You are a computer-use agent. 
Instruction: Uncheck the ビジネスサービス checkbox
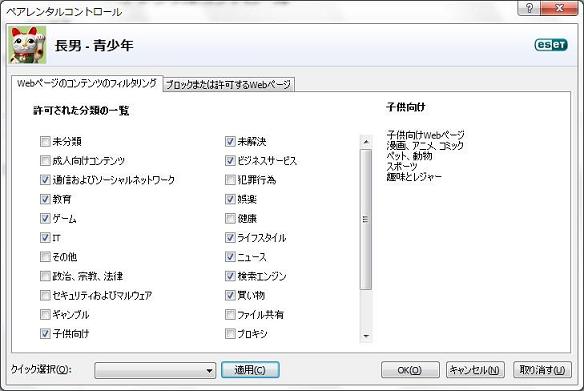click(230, 160)
